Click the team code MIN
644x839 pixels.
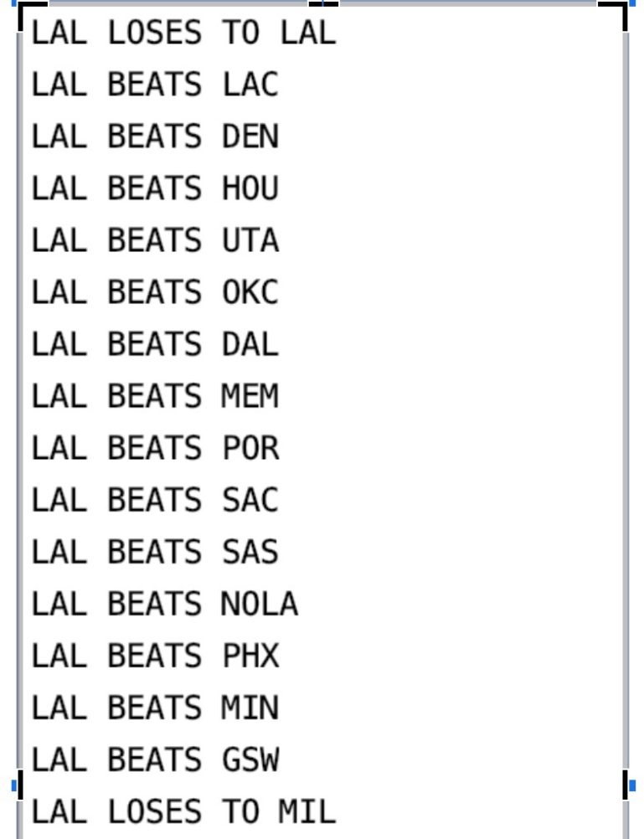click(250, 708)
